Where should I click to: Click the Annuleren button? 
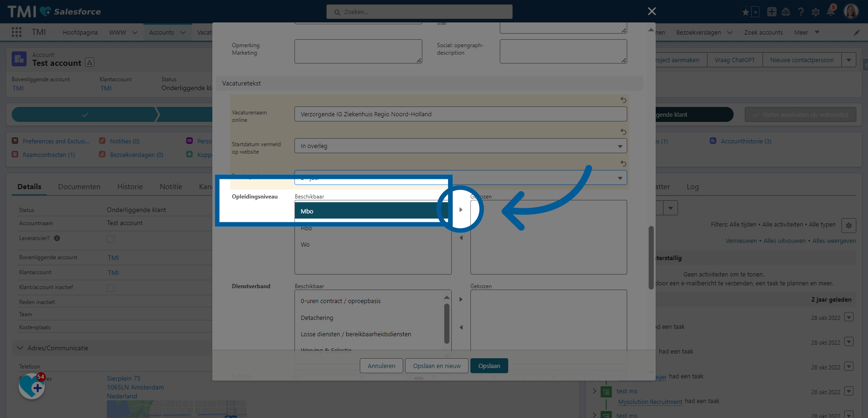(381, 366)
